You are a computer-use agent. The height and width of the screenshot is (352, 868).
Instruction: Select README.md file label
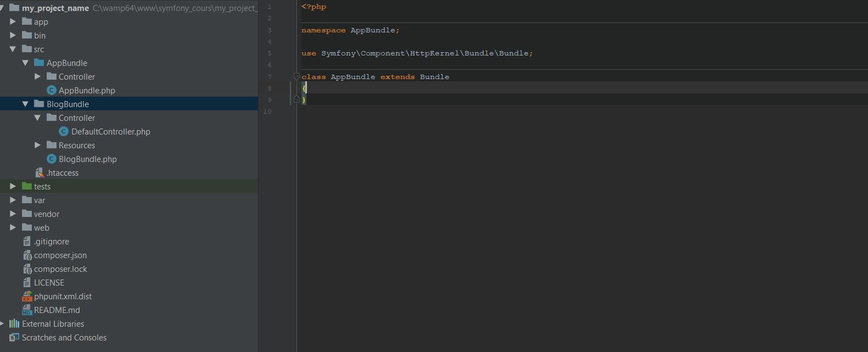click(57, 310)
